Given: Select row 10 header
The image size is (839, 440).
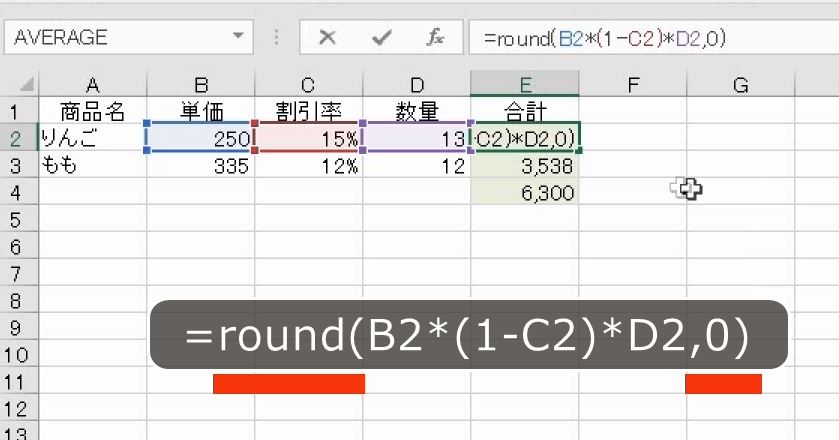Looking at the screenshot, I should click(19, 354).
